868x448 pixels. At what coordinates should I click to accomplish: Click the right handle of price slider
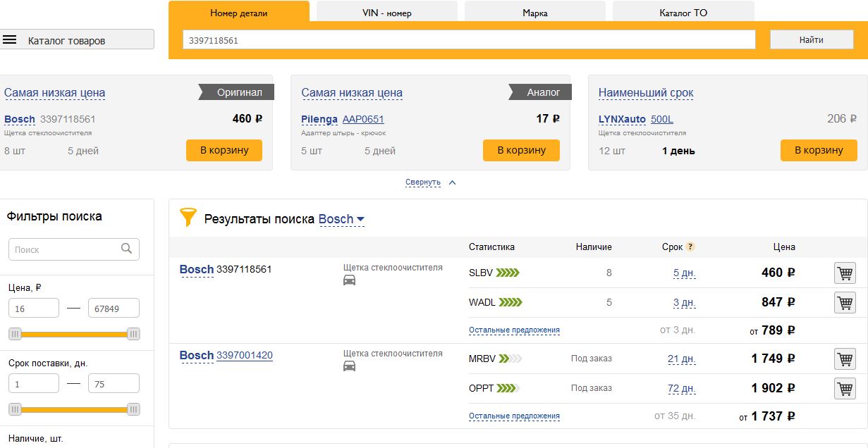tap(133, 334)
